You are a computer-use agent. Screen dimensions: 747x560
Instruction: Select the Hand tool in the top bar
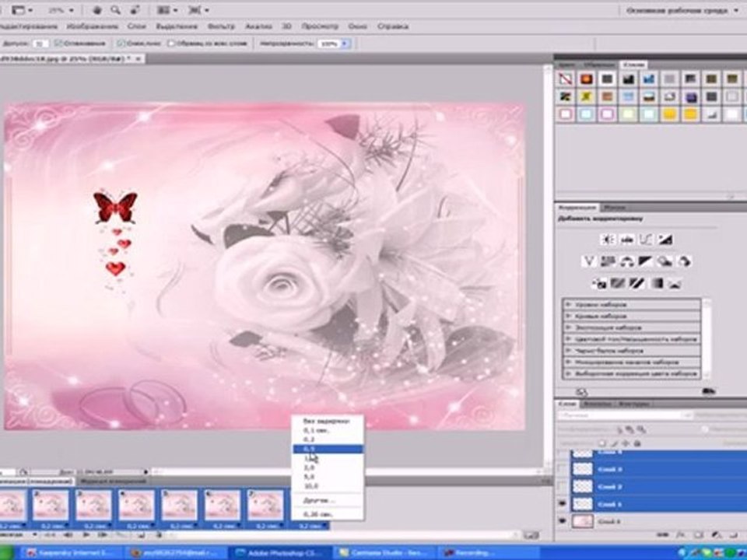pos(97,10)
